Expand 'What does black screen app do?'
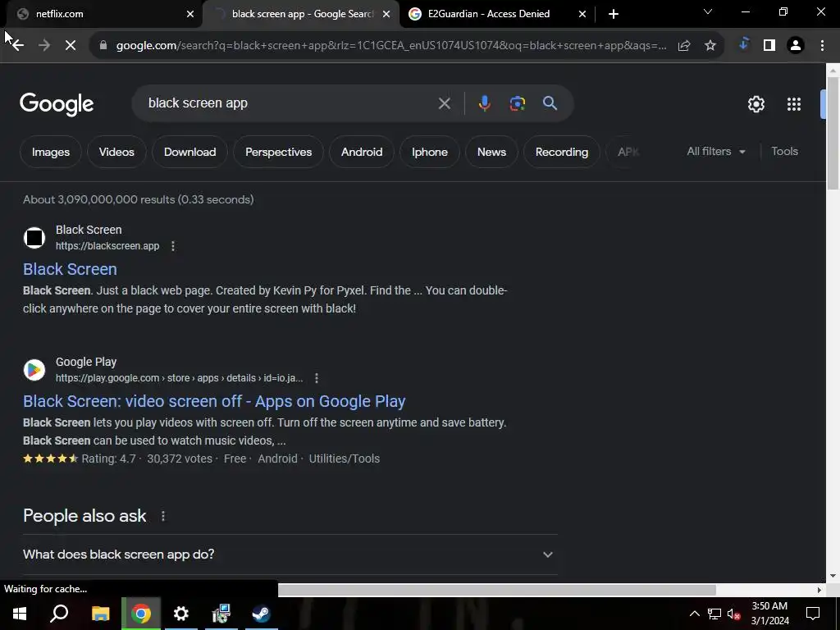840x630 pixels. pyautogui.click(x=290, y=555)
